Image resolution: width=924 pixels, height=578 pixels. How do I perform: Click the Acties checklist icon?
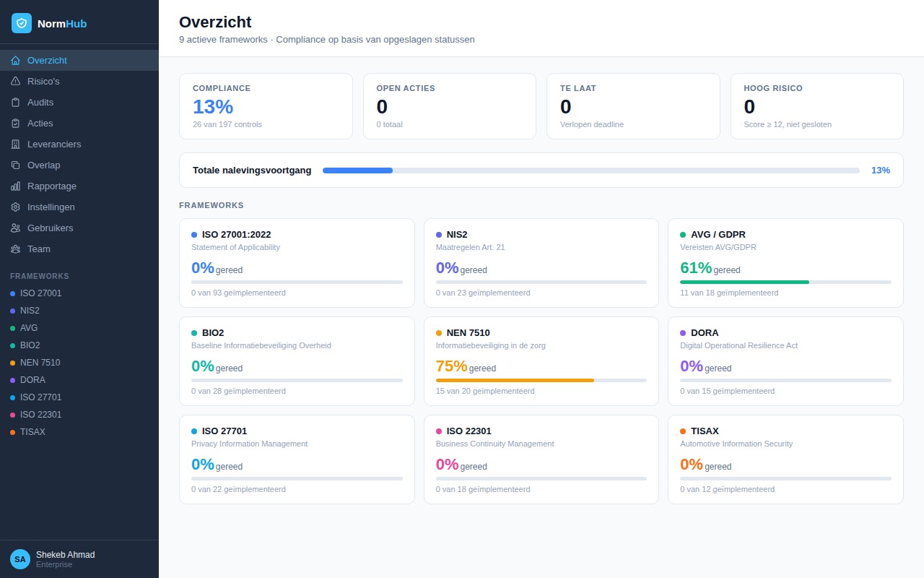pyautogui.click(x=16, y=124)
